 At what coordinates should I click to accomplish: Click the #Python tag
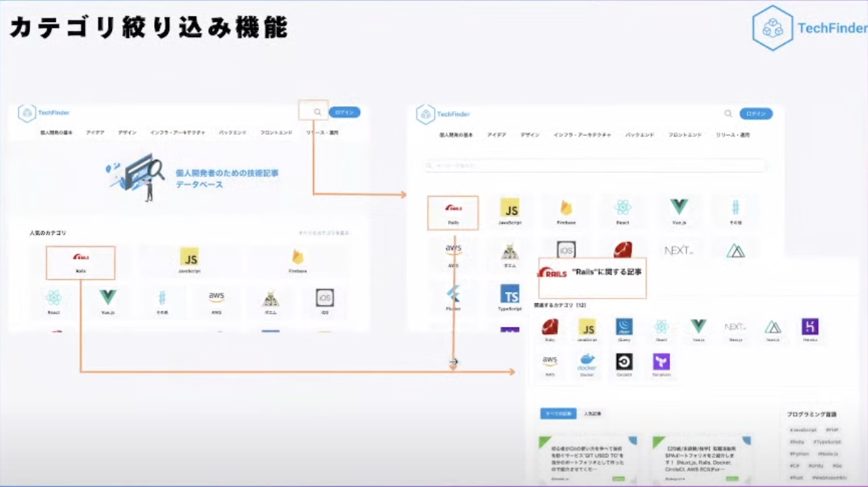point(799,454)
